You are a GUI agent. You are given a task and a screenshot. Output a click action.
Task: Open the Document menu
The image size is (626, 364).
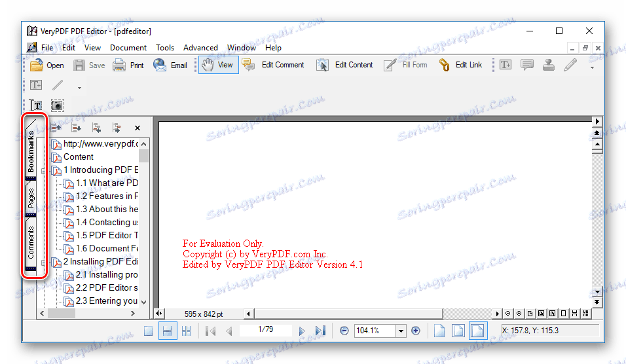click(x=128, y=48)
